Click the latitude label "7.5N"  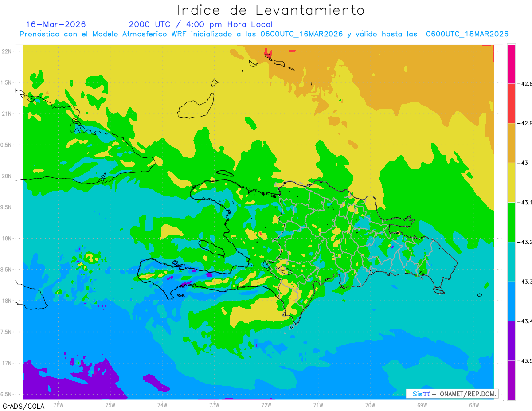[x=7, y=332]
